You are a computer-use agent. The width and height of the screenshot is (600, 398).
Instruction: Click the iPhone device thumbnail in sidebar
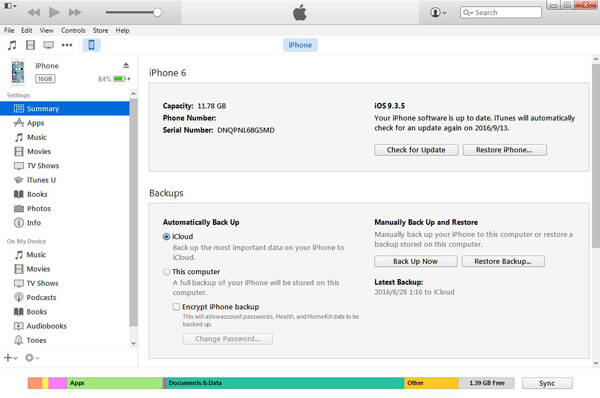(x=18, y=72)
